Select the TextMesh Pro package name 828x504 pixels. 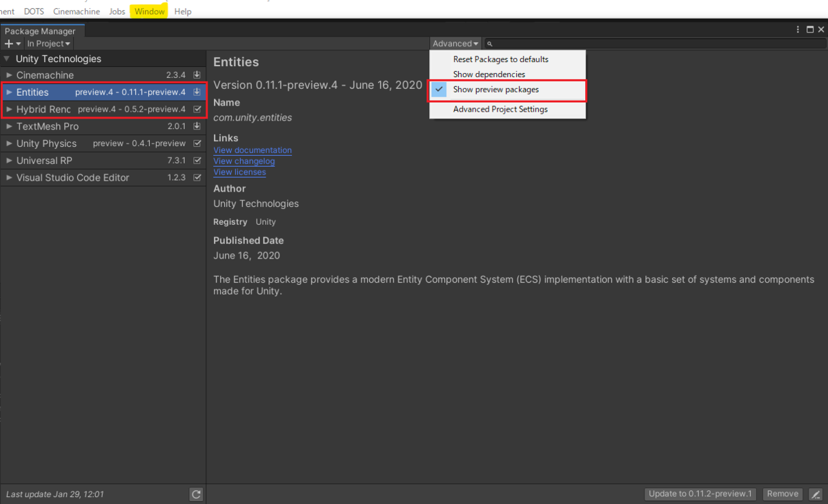[x=48, y=126]
